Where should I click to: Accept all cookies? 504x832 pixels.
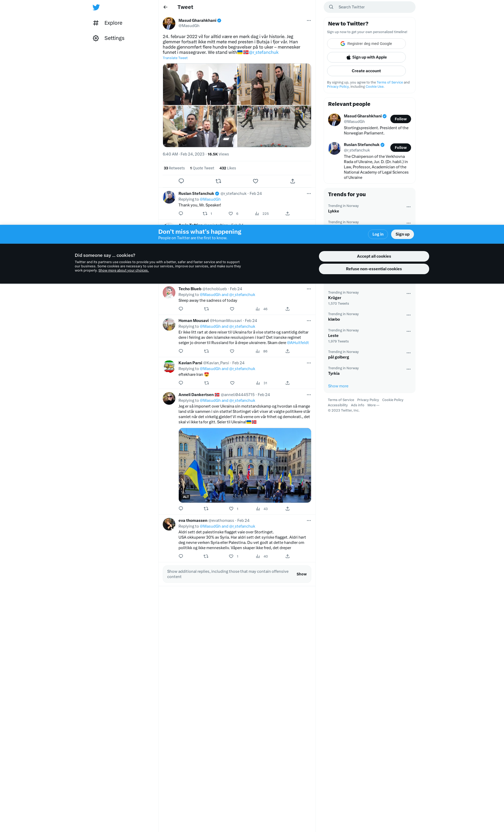point(374,256)
